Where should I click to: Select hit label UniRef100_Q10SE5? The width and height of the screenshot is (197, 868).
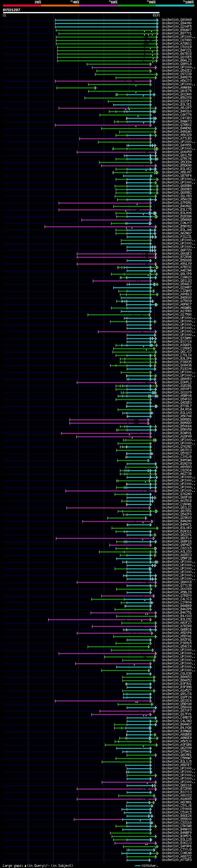pyautogui.click(x=177, y=57)
